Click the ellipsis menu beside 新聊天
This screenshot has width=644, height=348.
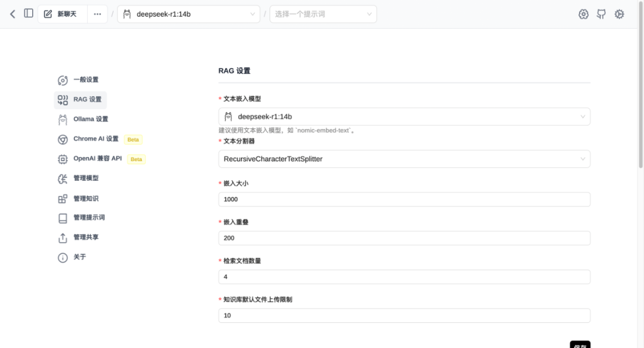coord(97,14)
